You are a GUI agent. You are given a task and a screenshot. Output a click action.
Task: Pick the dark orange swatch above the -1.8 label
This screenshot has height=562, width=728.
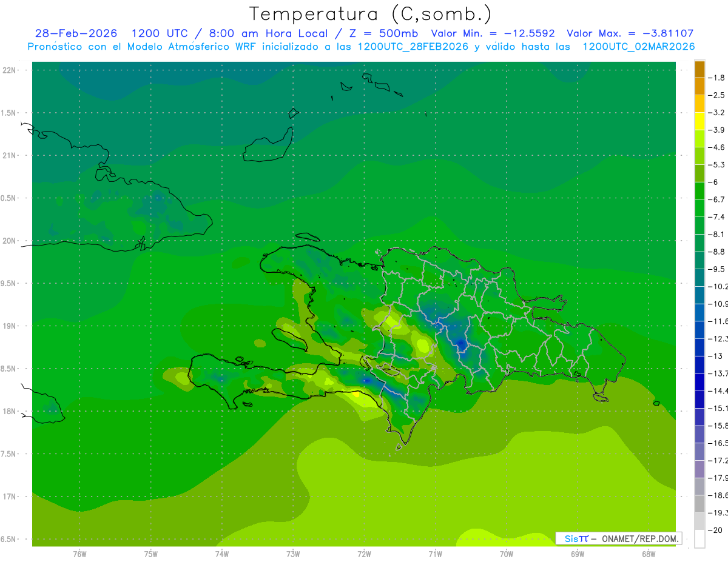699,69
